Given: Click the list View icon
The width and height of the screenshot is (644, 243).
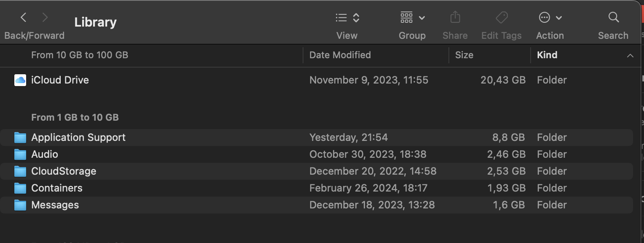Looking at the screenshot, I should 341,17.
